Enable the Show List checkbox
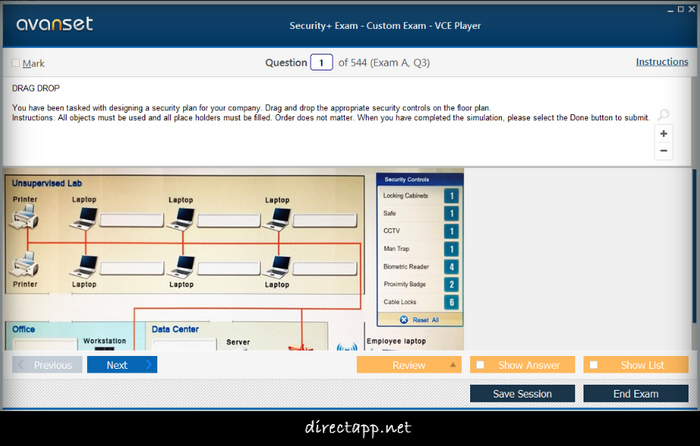Viewport: 700px width, 446px height. [x=593, y=365]
